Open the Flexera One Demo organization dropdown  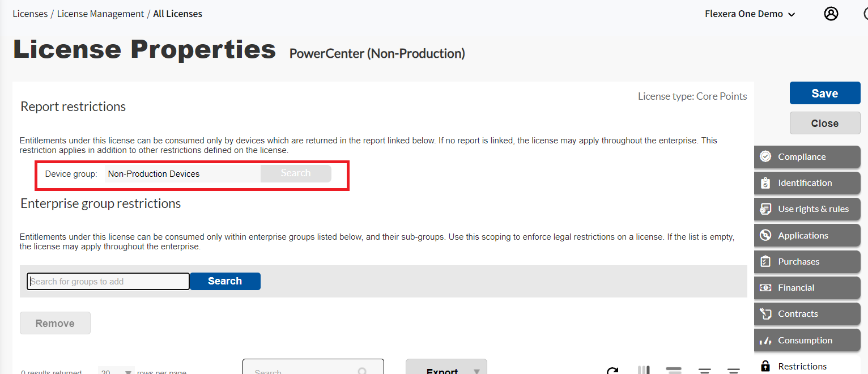coord(750,14)
